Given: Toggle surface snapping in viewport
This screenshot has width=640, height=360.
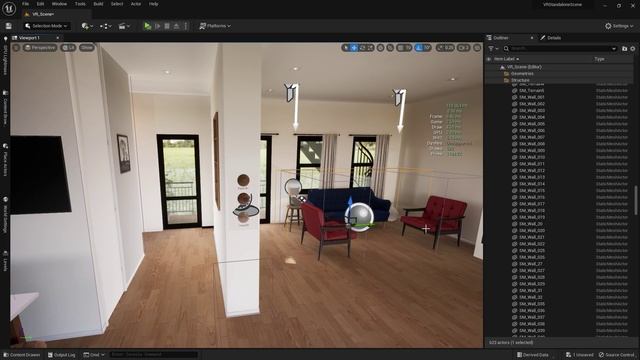Looking at the screenshot, I should 391,48.
